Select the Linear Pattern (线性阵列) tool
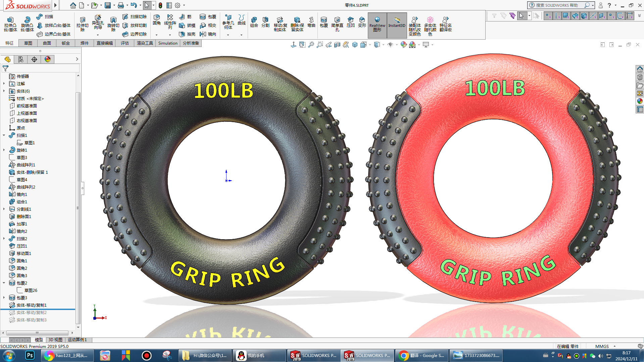The image size is (644, 362). point(170,21)
